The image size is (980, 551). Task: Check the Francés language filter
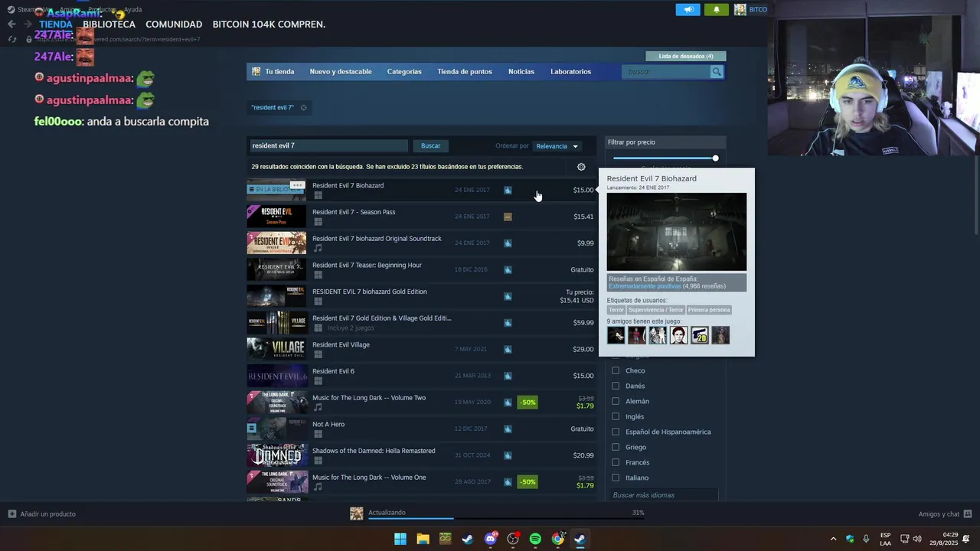(616, 462)
